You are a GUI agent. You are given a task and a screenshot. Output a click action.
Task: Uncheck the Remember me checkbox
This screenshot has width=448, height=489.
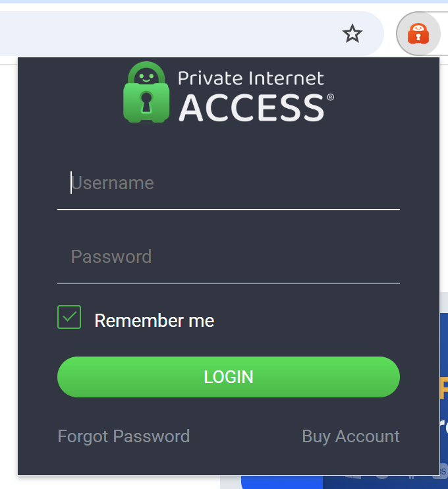coord(69,318)
